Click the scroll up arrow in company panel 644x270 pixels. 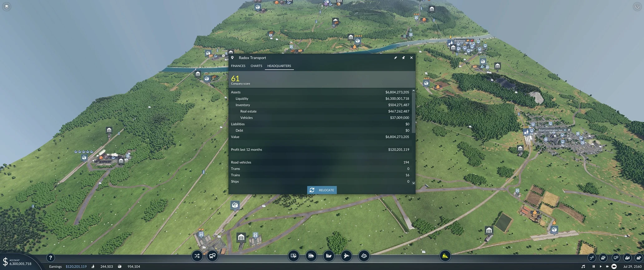click(413, 91)
